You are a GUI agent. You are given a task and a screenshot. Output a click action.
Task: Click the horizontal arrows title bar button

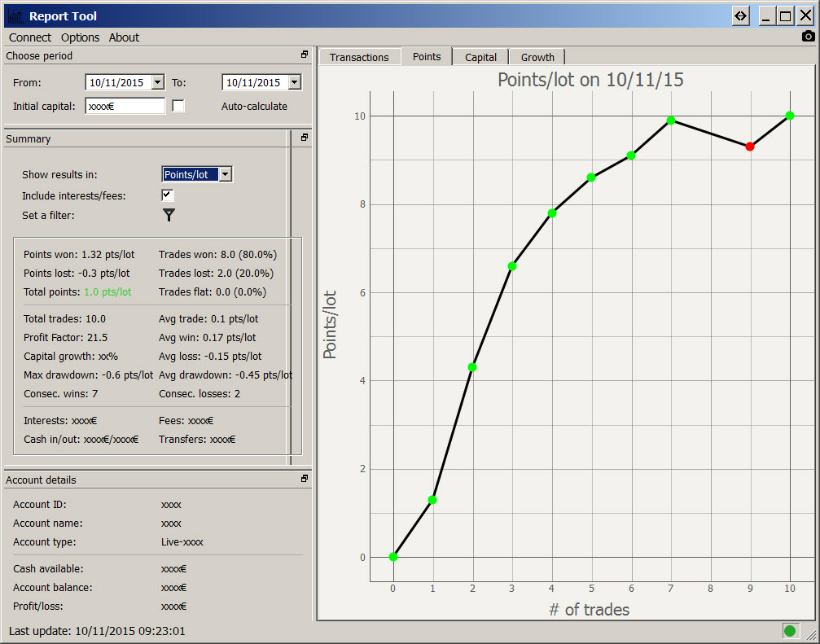(x=740, y=15)
